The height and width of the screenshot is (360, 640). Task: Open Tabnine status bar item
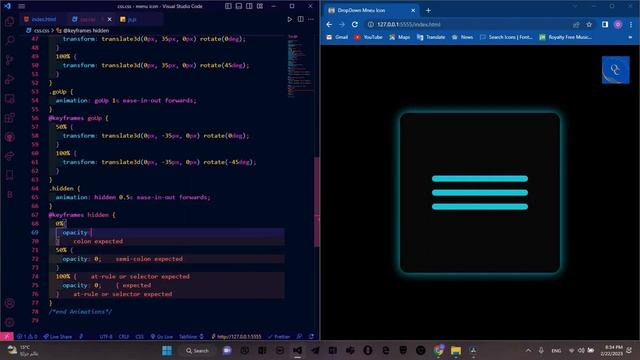tap(191, 336)
